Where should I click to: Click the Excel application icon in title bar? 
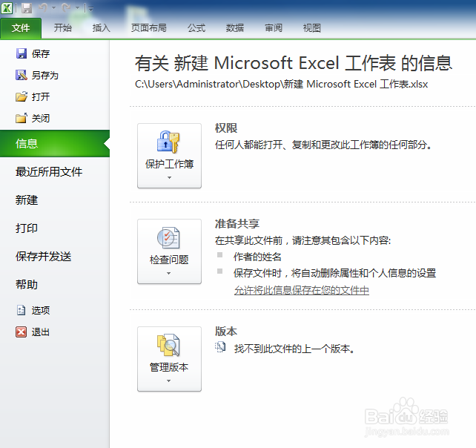(x=7, y=8)
